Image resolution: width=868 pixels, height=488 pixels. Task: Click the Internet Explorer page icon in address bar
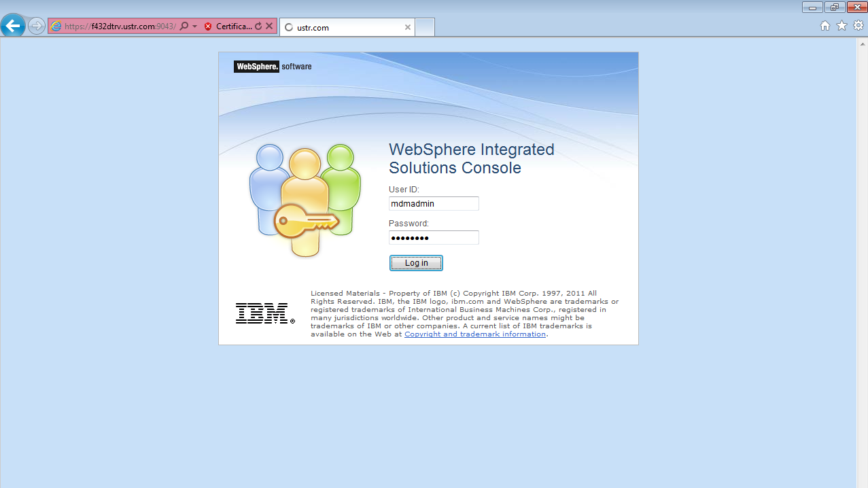(56, 27)
